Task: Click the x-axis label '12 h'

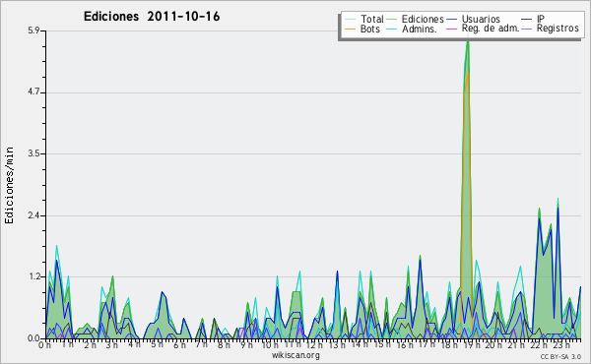Action: coord(315,344)
